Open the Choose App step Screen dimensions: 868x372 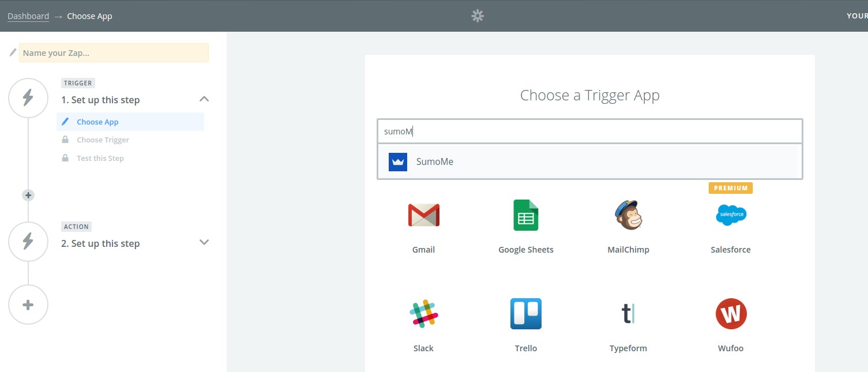130,122
